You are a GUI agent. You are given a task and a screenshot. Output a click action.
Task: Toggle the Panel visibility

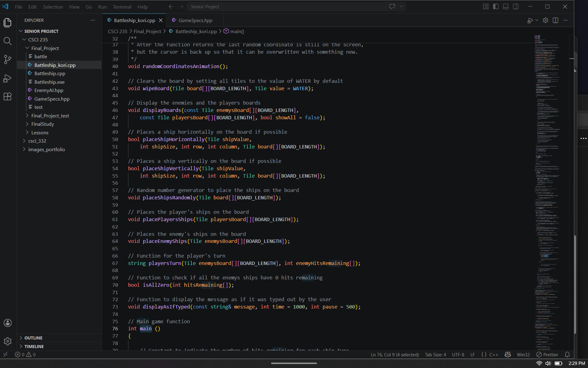(506, 6)
